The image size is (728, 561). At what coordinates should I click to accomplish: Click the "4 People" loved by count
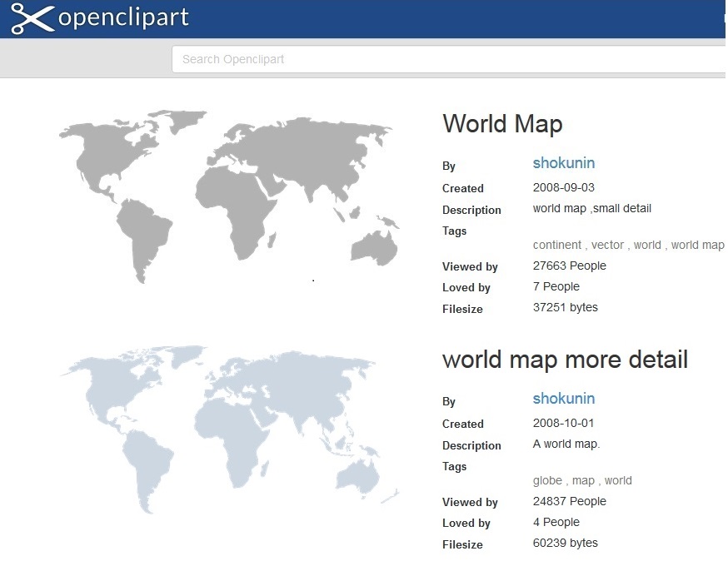[x=556, y=522]
